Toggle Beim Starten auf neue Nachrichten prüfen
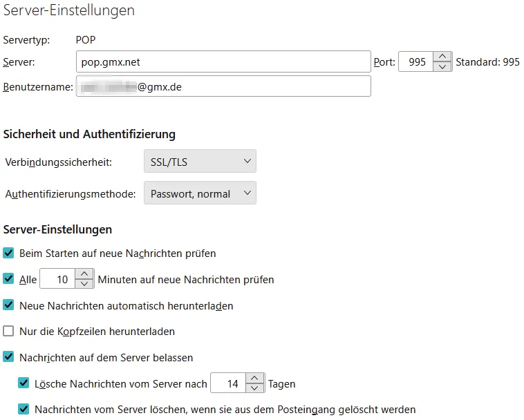Screen dimensions: 524x420 (x=8, y=253)
